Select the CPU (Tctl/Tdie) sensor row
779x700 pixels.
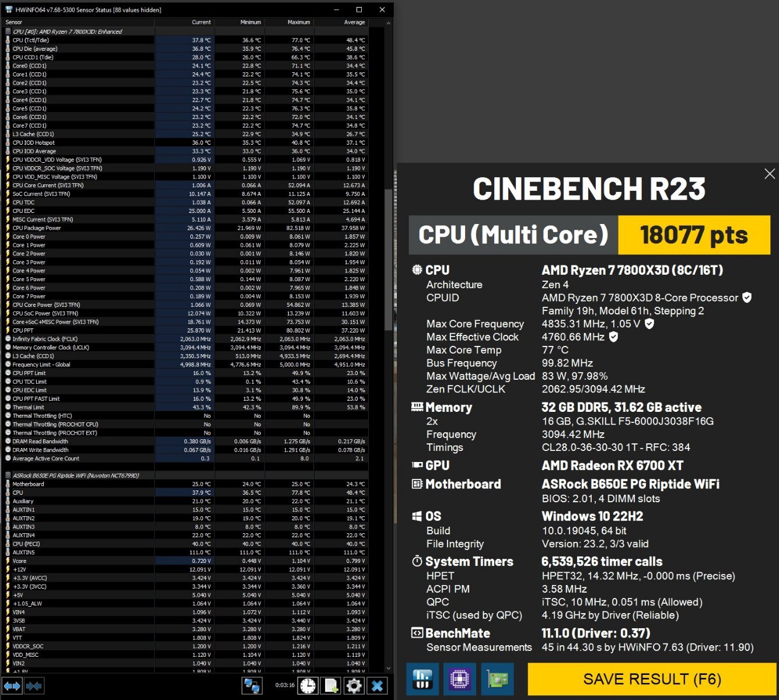click(186, 40)
